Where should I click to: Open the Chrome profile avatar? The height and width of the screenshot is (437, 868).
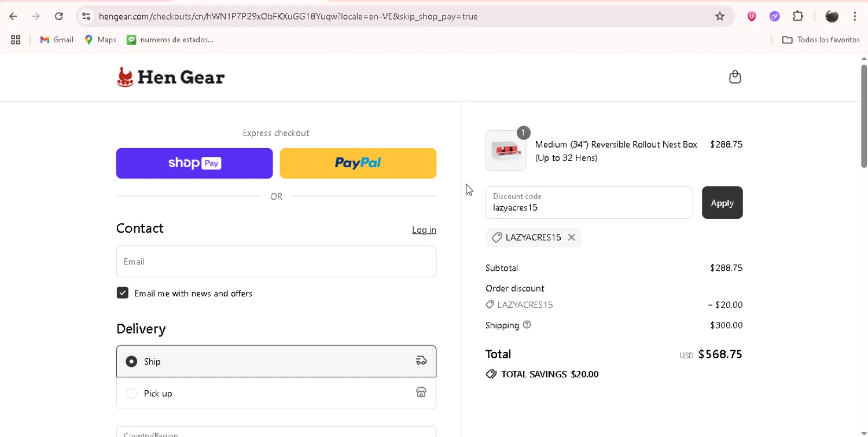pyautogui.click(x=832, y=16)
